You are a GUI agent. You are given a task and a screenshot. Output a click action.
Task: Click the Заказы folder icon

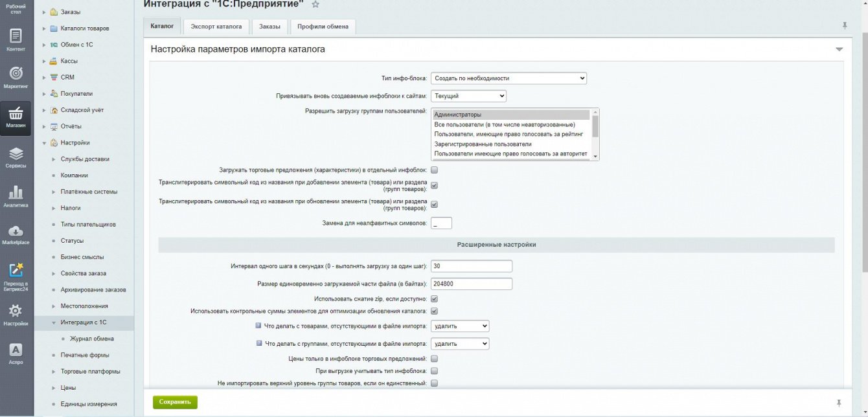pos(54,12)
